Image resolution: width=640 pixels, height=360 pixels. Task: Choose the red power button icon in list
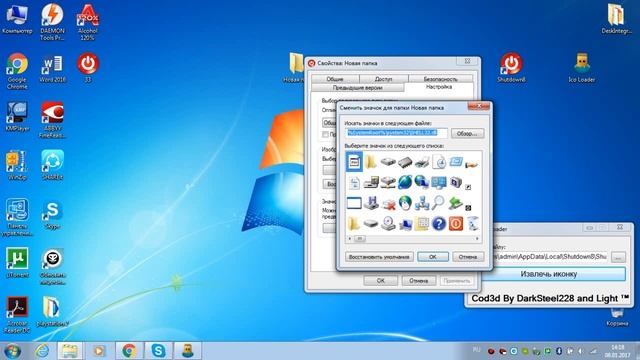[x=456, y=224]
